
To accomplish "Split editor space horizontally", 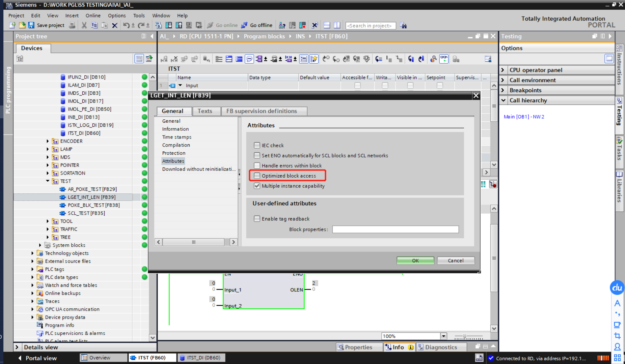I will click(327, 25).
